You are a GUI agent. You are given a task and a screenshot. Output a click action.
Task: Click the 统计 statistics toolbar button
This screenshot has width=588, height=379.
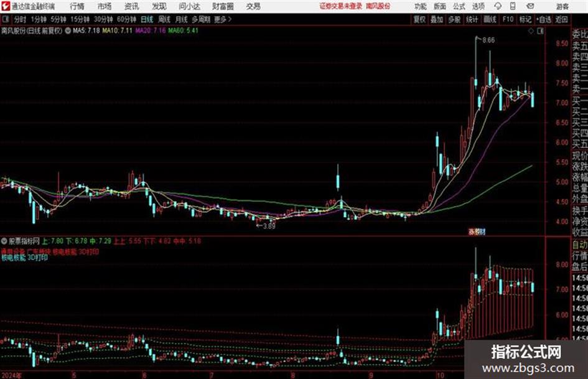pos(472,19)
